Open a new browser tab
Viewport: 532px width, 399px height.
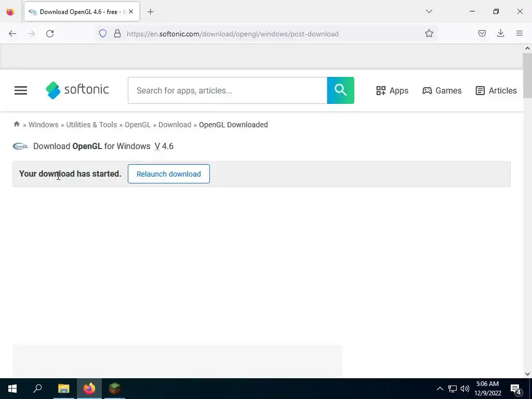(x=150, y=12)
